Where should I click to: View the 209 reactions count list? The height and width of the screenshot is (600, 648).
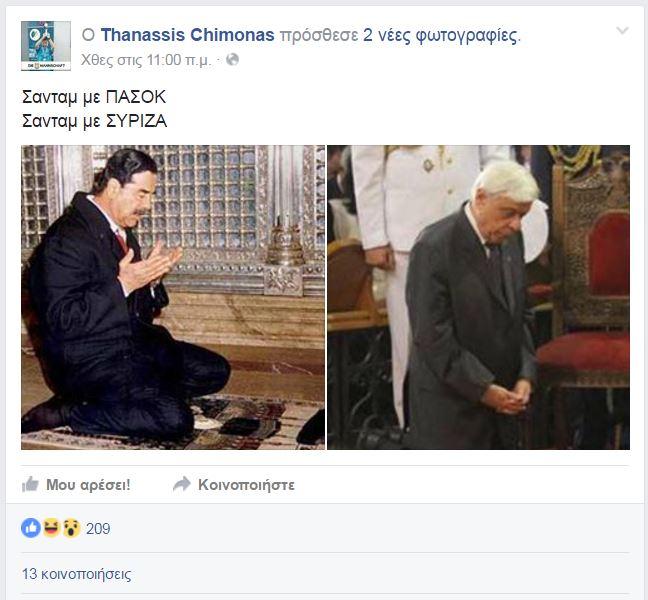point(98,529)
